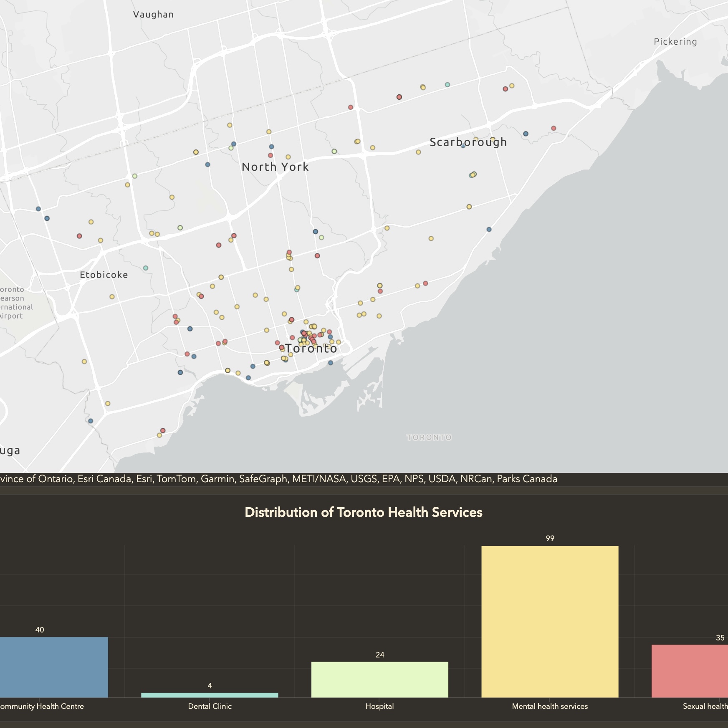Click the Mental health services yellow bar

coord(550,622)
